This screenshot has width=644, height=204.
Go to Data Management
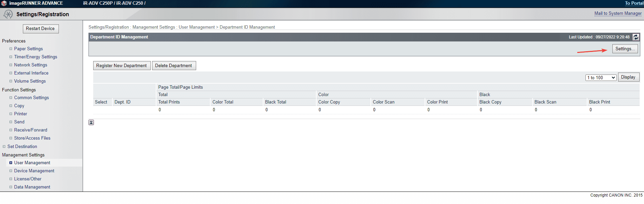[32, 187]
